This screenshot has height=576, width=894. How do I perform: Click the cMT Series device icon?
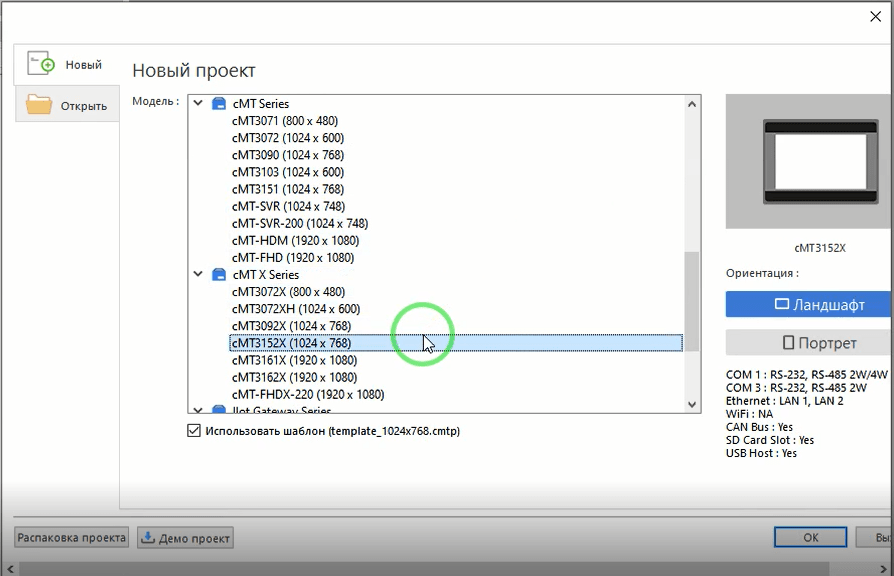[x=219, y=103]
